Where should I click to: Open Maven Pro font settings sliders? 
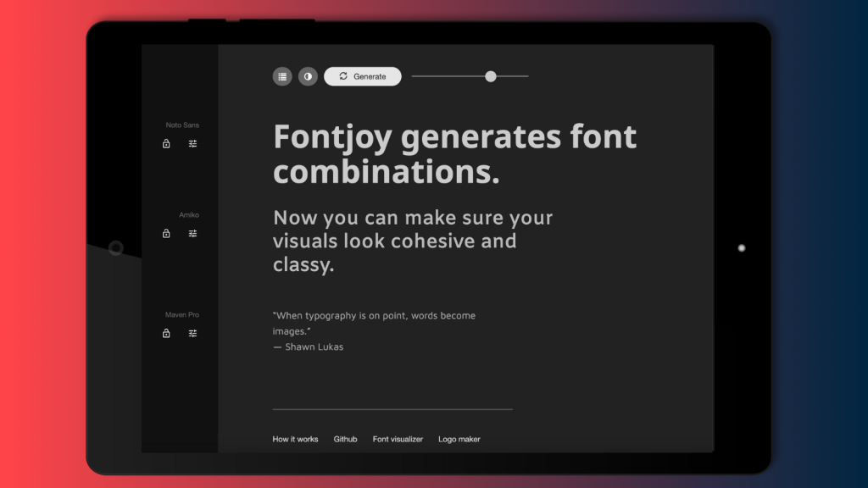point(192,333)
